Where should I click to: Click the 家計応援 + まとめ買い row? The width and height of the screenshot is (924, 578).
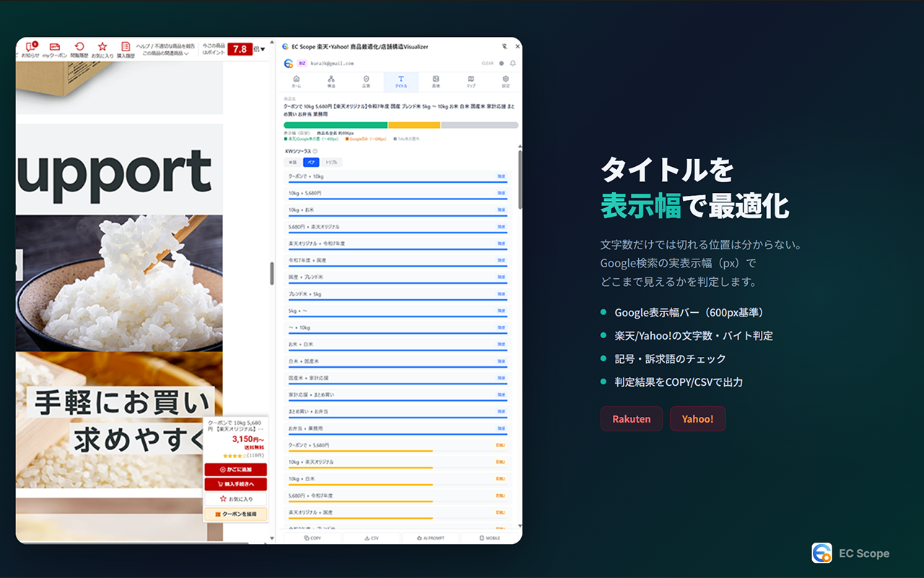click(398, 395)
